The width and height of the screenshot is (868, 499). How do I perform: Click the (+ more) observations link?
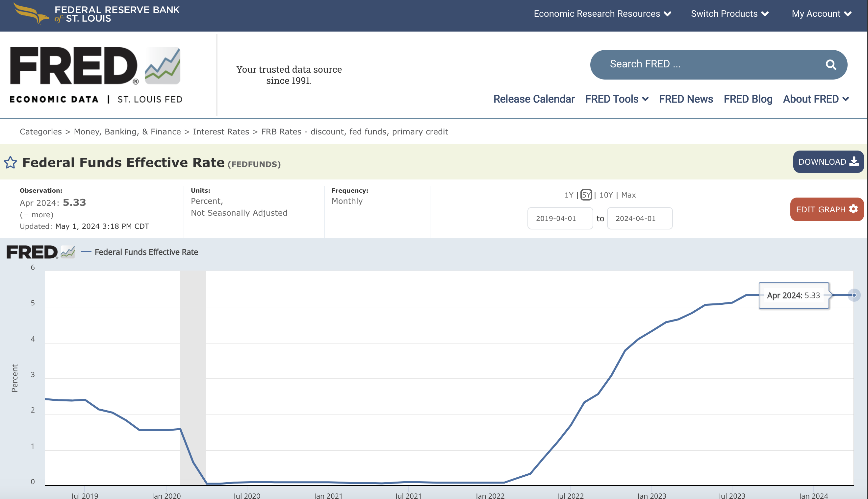[x=37, y=215]
